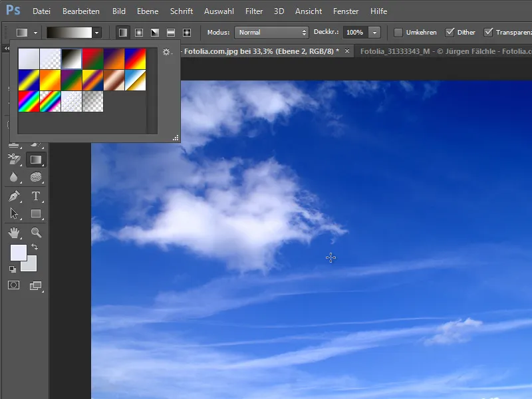
Task: Choose Linear gradient style
Action: (123, 33)
